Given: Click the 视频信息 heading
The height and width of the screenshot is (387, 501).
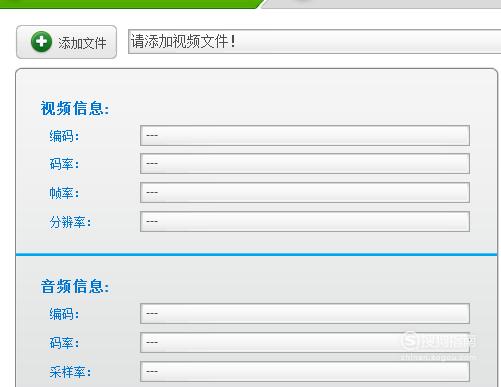Looking at the screenshot, I should click(75, 108).
